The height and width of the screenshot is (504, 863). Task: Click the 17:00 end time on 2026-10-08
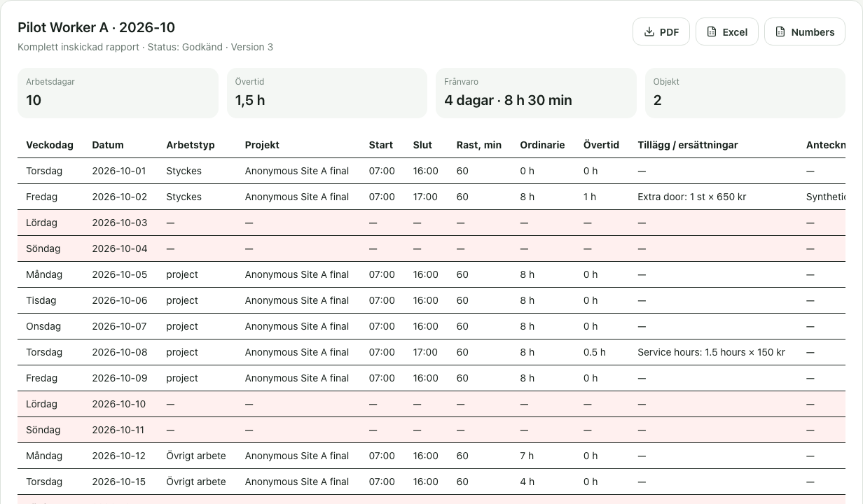[x=426, y=352]
